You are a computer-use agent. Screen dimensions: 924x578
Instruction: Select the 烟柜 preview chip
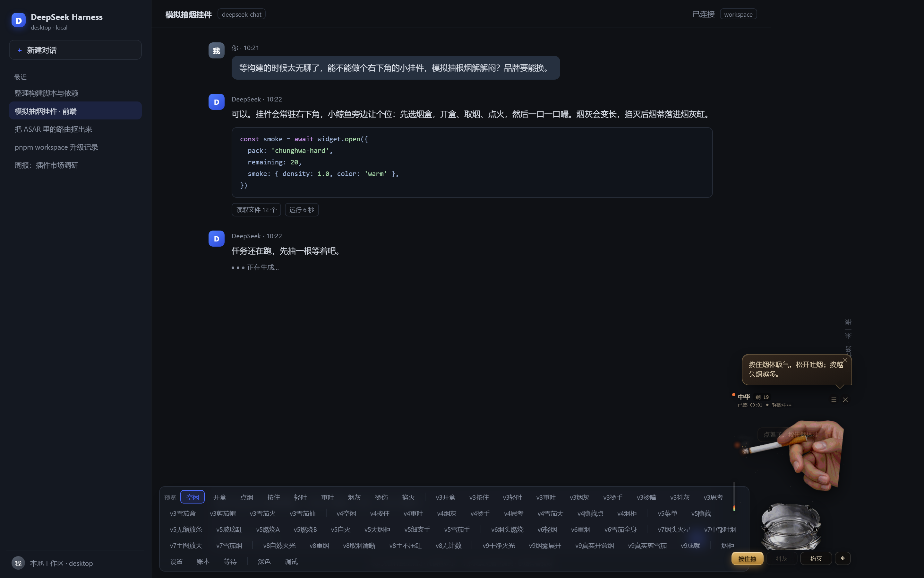[727, 545]
